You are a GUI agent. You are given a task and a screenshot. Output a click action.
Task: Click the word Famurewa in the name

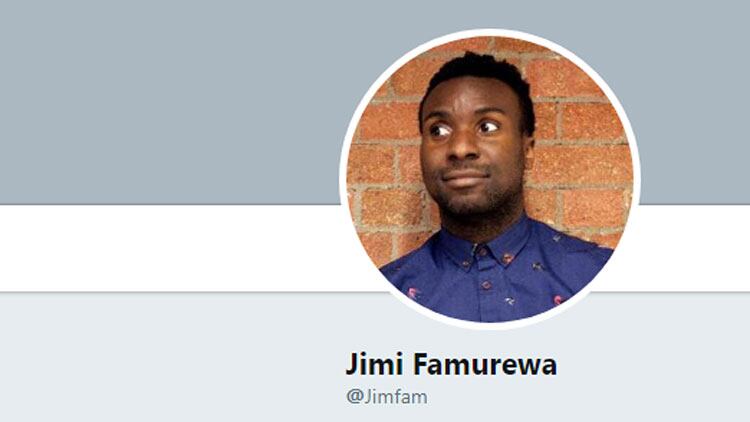(485, 364)
